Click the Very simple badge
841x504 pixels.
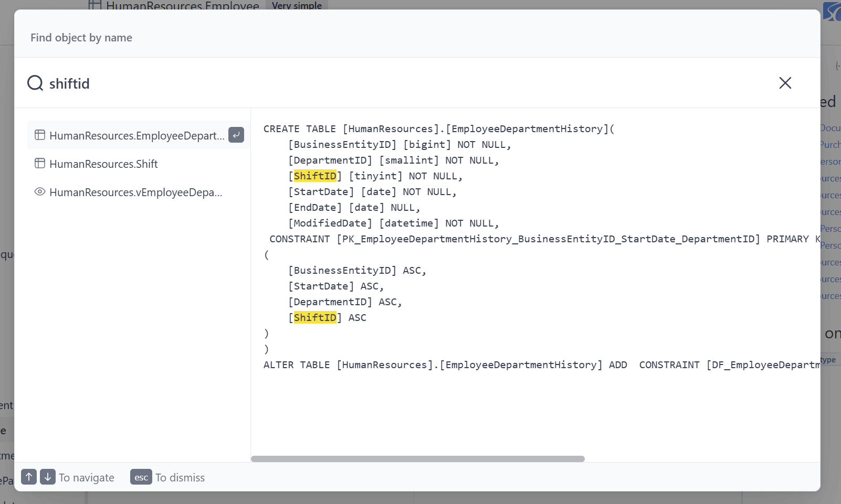click(297, 6)
